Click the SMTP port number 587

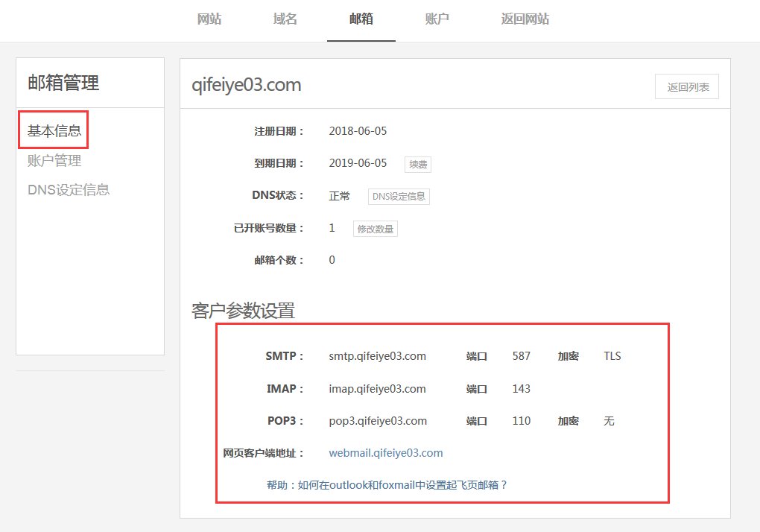[x=521, y=356]
